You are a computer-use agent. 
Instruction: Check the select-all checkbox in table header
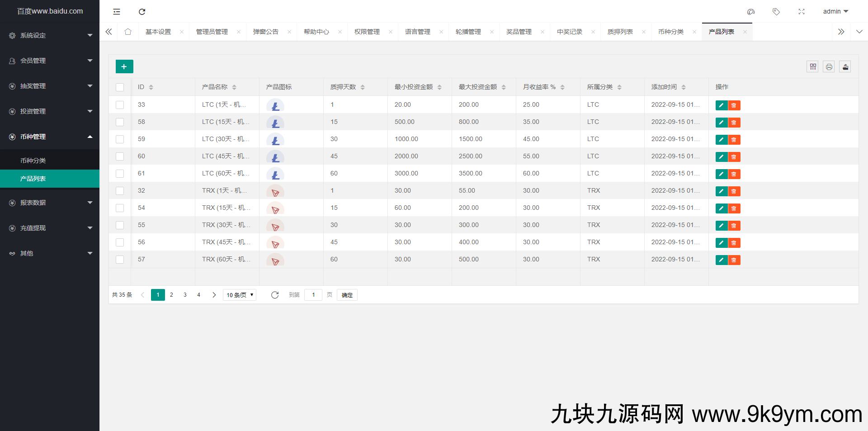(120, 87)
